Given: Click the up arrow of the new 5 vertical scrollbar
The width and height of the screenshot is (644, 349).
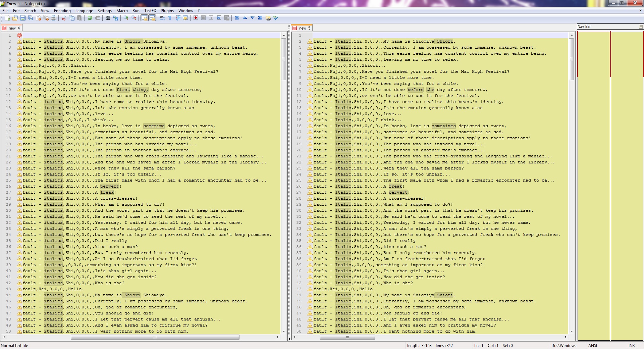Looking at the screenshot, I should (572, 35).
